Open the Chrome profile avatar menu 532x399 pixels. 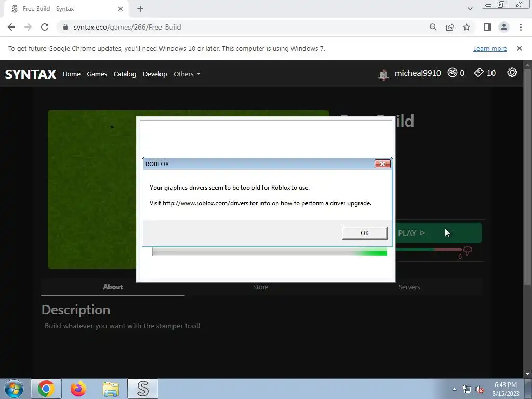click(x=504, y=27)
